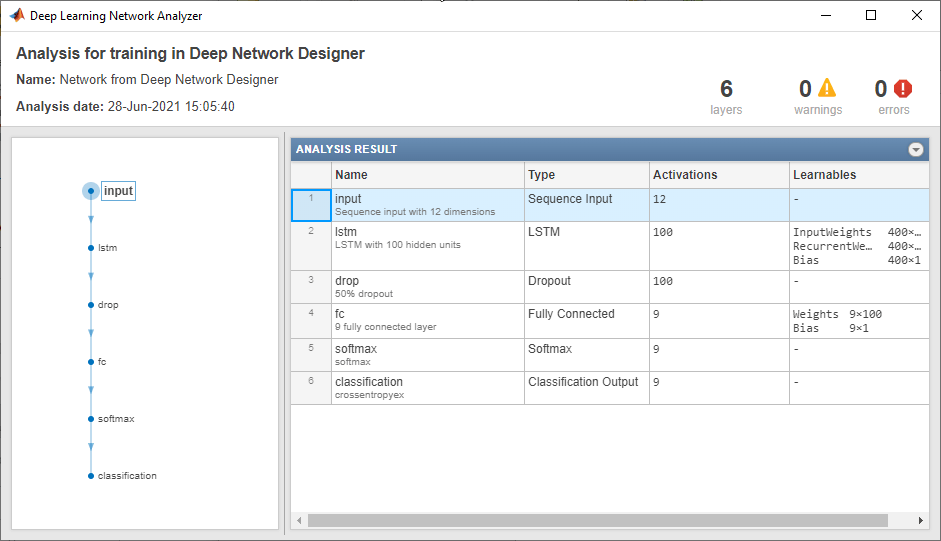Click the Name column header
The width and height of the screenshot is (941, 541).
pos(428,175)
